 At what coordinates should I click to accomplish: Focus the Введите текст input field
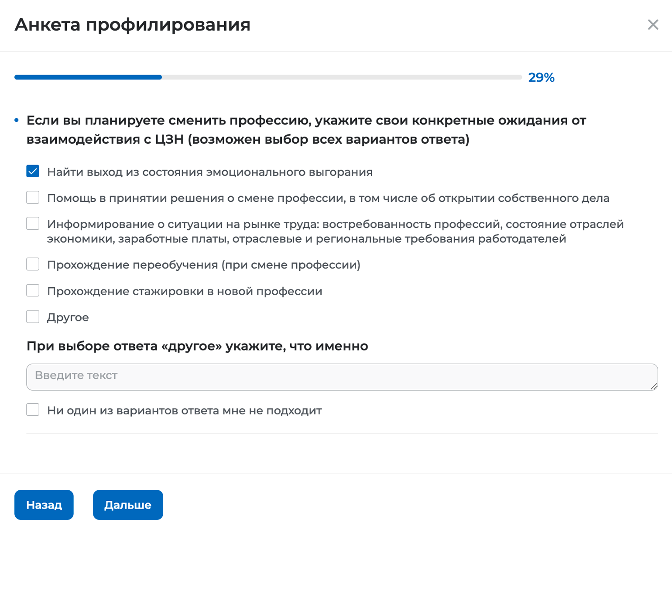(342, 377)
